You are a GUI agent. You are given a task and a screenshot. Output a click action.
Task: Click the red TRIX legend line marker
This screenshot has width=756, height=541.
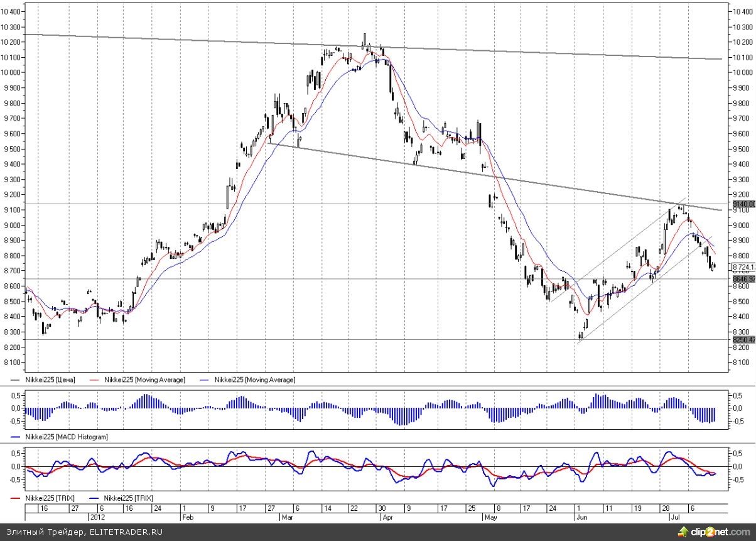click(x=17, y=497)
